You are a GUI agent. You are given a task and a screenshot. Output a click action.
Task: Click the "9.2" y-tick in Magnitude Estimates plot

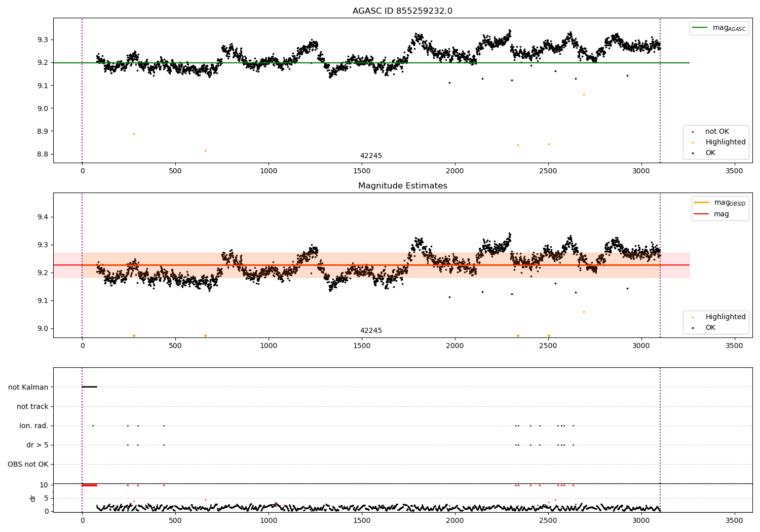[43, 273]
